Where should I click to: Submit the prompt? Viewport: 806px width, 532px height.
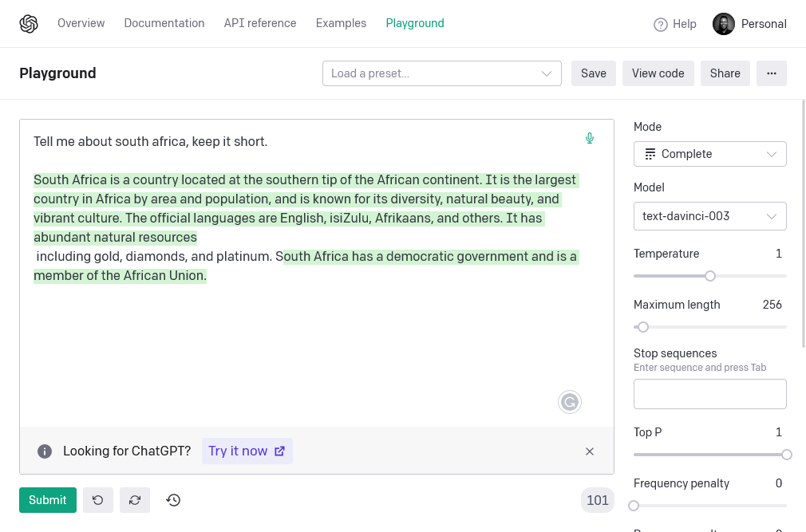point(47,500)
